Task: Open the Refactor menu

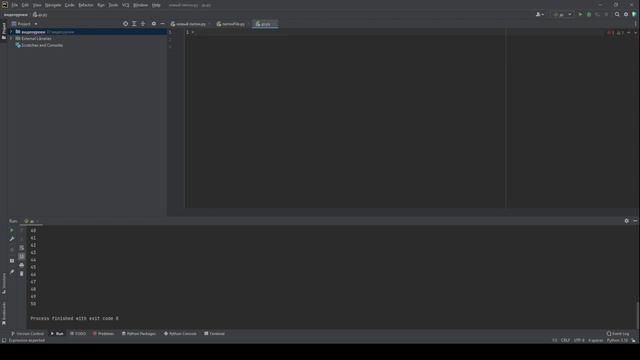Action: [86, 5]
